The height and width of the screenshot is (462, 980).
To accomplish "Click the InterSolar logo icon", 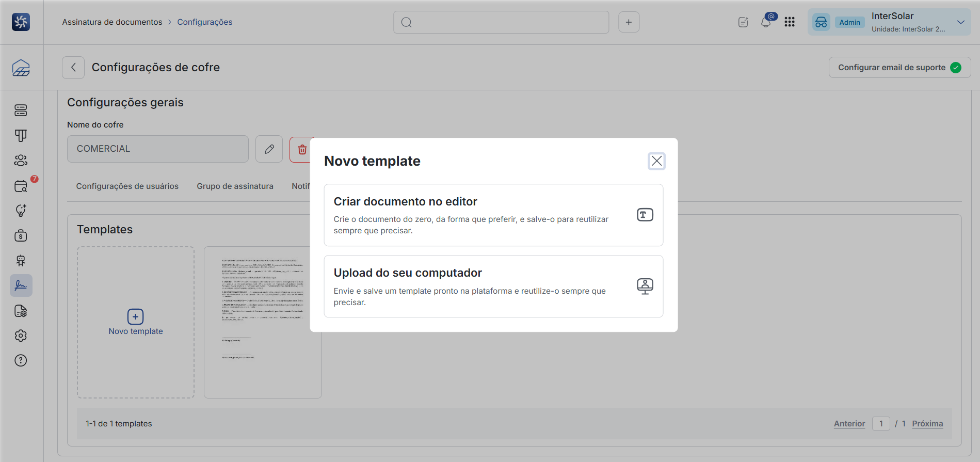I will [x=21, y=22].
